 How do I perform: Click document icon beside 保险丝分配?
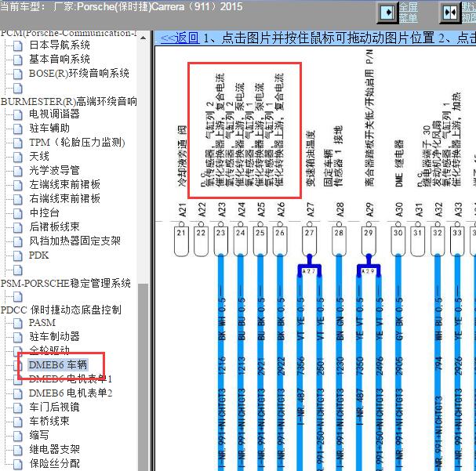click(17, 464)
